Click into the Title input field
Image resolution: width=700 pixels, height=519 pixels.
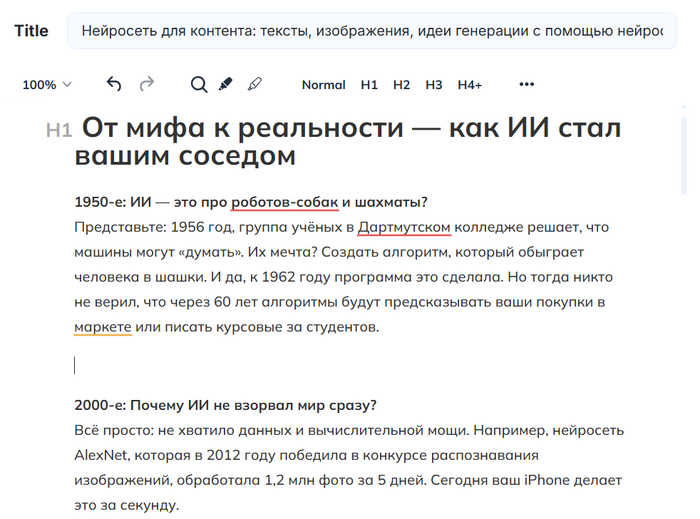click(x=370, y=31)
